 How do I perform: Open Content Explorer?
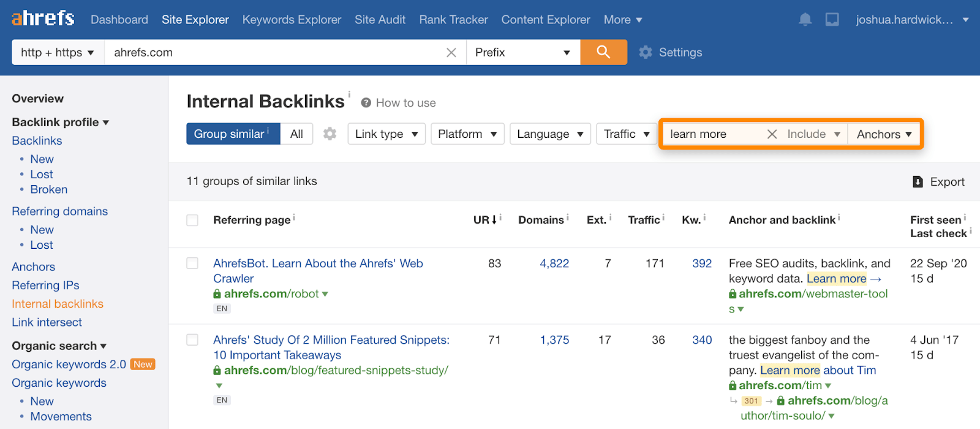546,20
